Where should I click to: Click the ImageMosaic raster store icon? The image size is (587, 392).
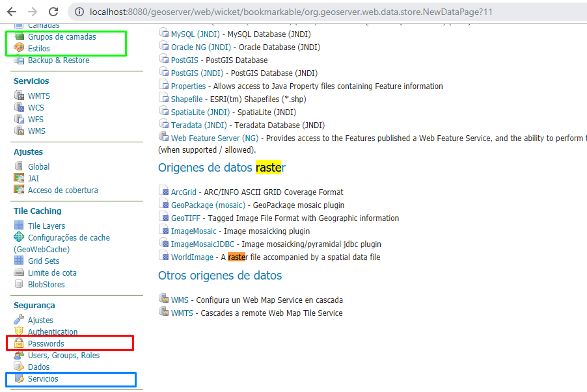tap(163, 229)
